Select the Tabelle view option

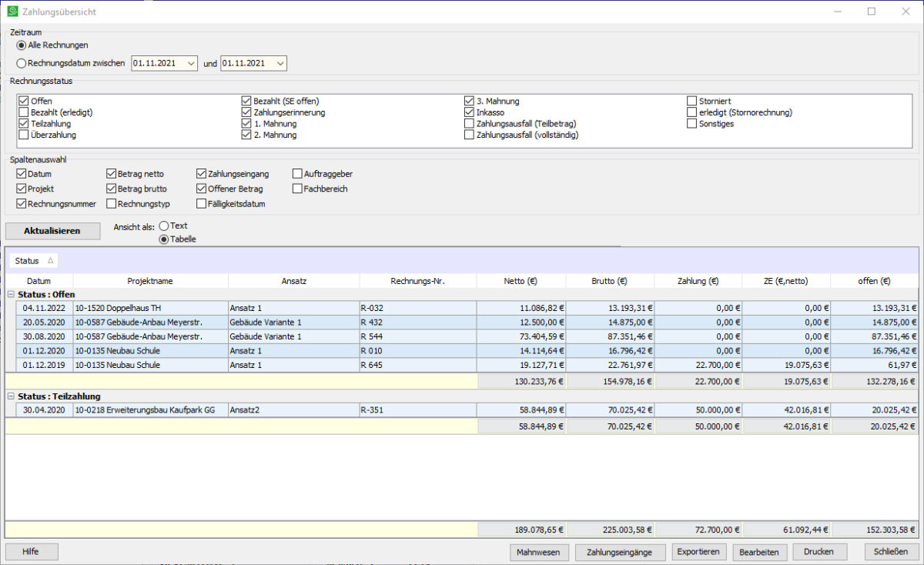coord(163,239)
